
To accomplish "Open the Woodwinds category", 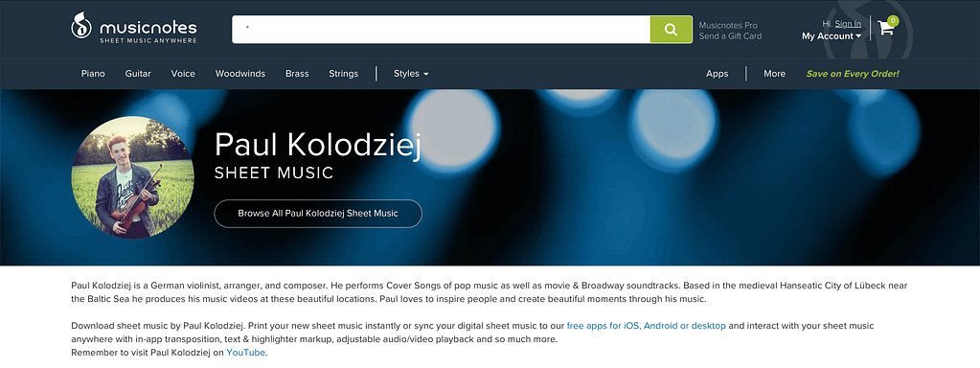I will (240, 74).
